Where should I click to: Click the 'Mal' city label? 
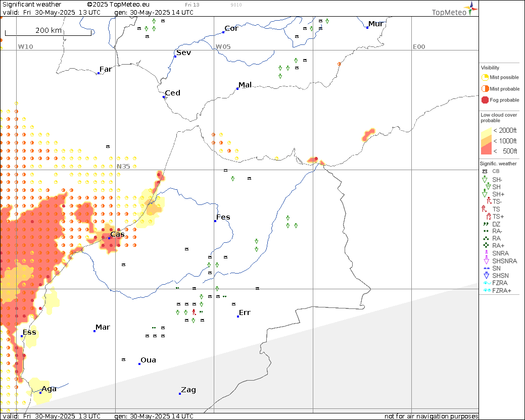tap(245, 85)
